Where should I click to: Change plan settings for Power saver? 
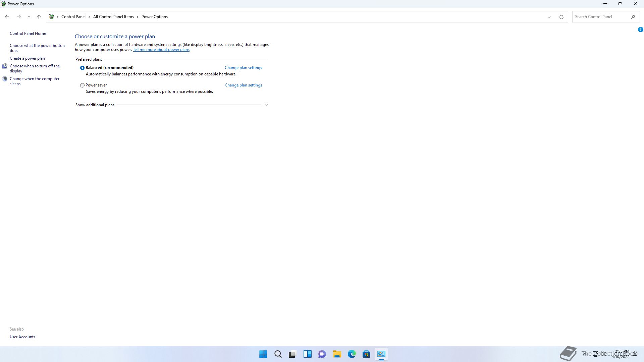[243, 85]
